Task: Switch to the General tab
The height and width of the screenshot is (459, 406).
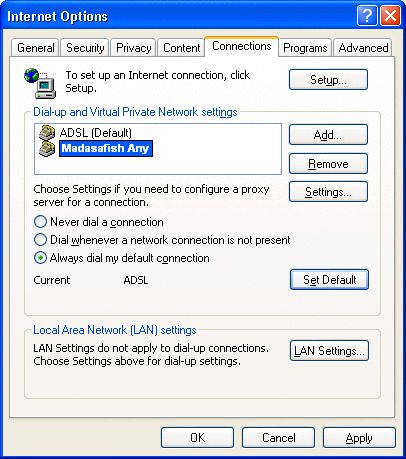Action: click(x=36, y=48)
